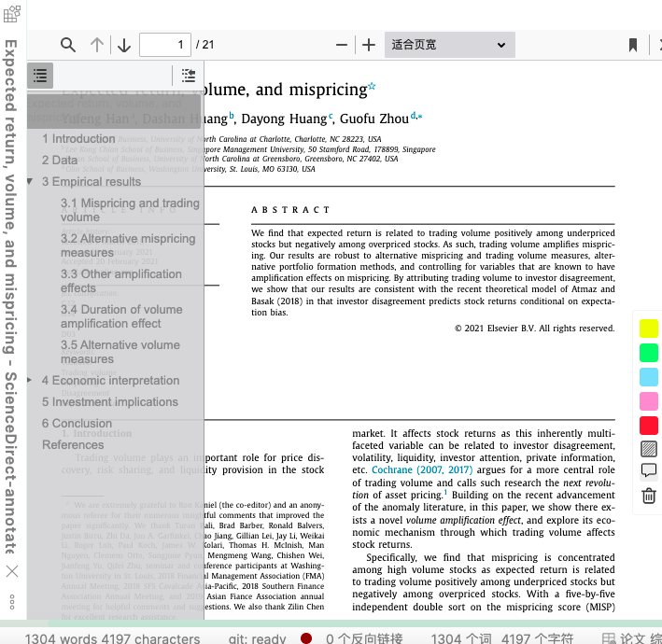Viewport: 662px width, 644px height.
Task: Pick the green highlight color
Action: (x=649, y=353)
